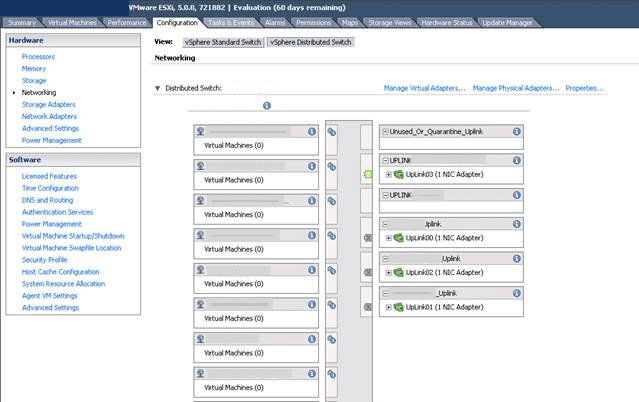Screen dimensions: 639x402
Task: Open Advanced Settings under Software
Action: pyautogui.click(x=50, y=307)
